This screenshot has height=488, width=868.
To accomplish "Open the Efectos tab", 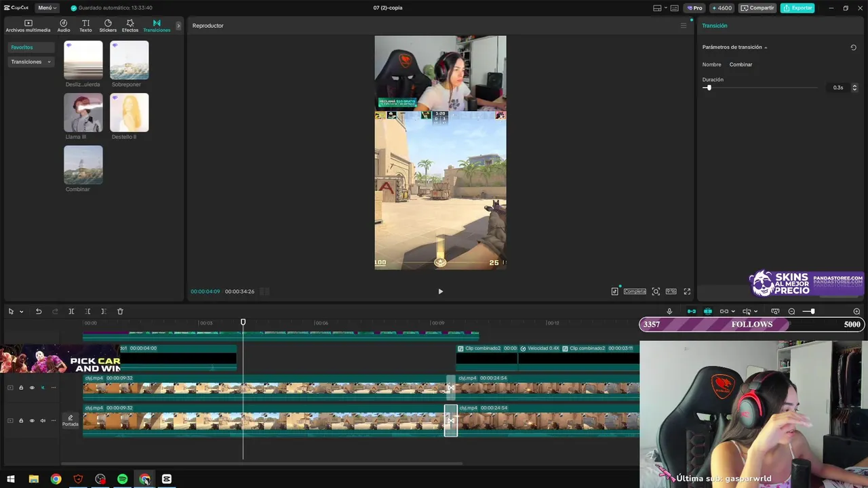I will point(130,26).
